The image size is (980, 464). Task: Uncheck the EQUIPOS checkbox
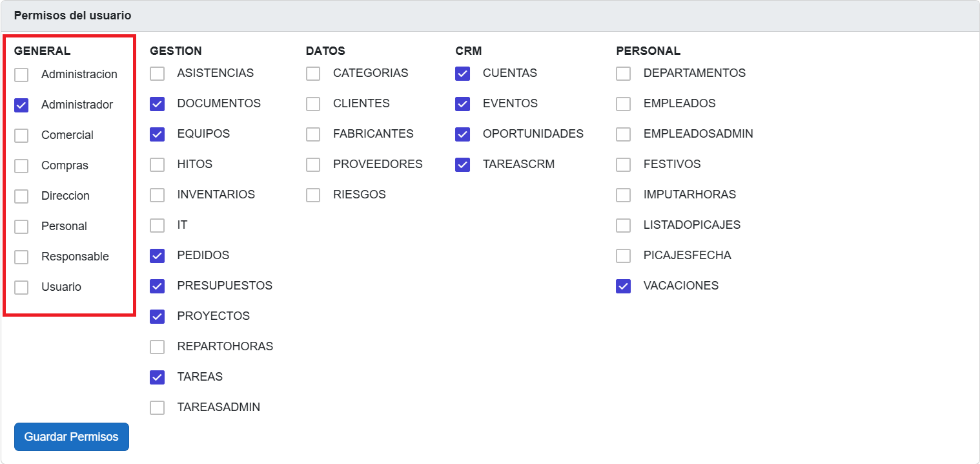[158, 134]
